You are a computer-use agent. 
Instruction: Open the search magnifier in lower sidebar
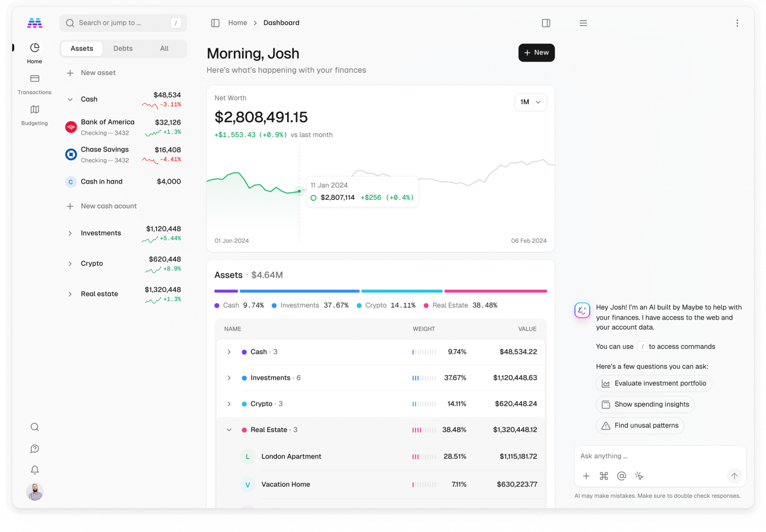click(34, 426)
